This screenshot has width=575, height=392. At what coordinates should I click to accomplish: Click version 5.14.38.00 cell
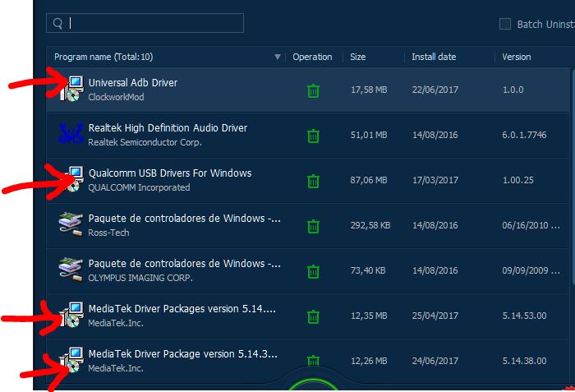point(524,361)
